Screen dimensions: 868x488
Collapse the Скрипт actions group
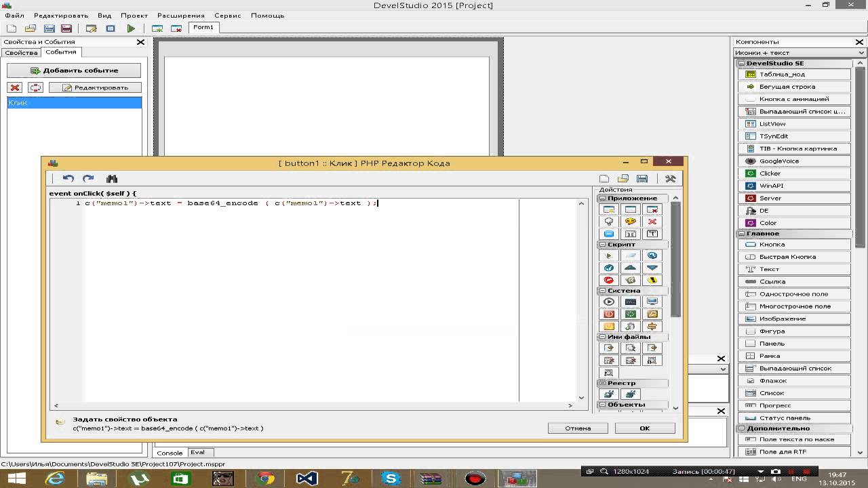(602, 245)
